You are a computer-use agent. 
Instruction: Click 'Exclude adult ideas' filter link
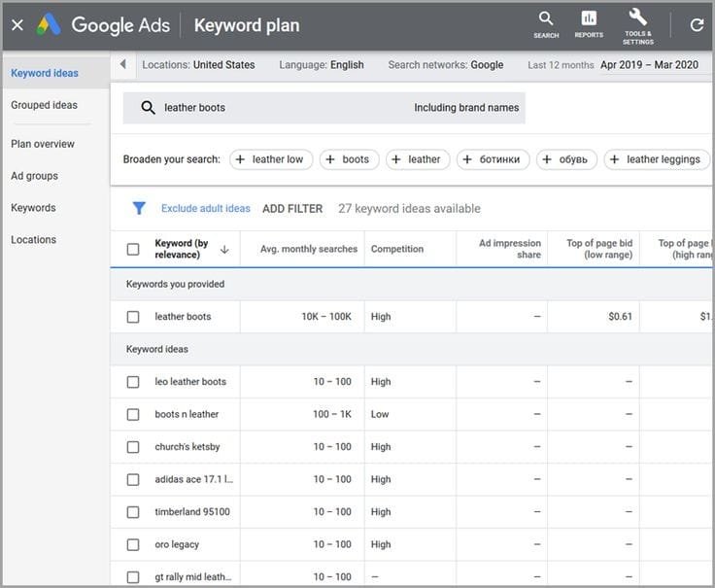206,208
